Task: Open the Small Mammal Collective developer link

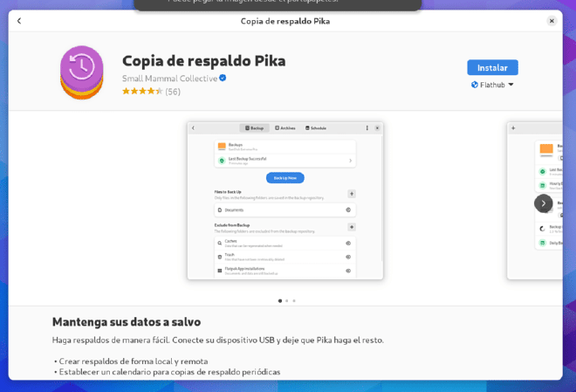Action: (x=169, y=79)
